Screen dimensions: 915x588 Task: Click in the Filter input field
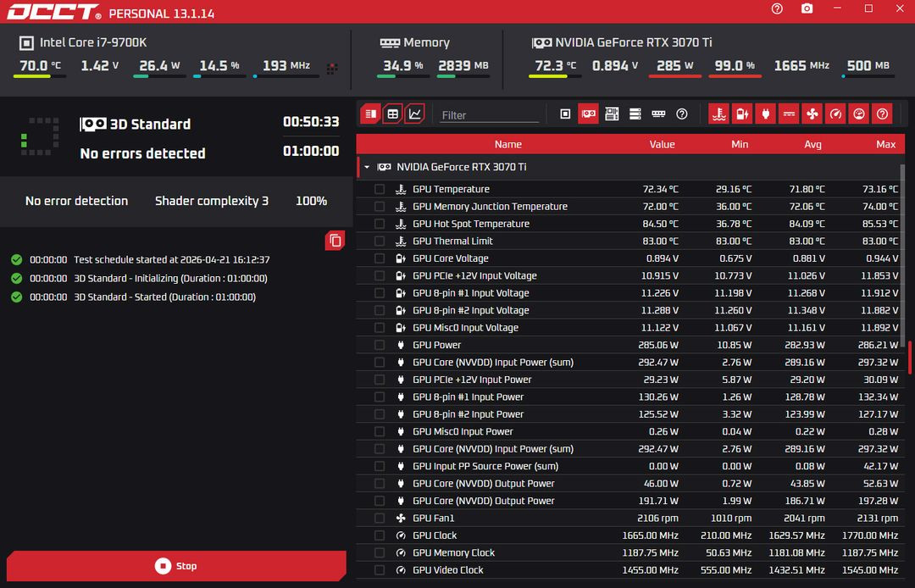click(x=489, y=115)
